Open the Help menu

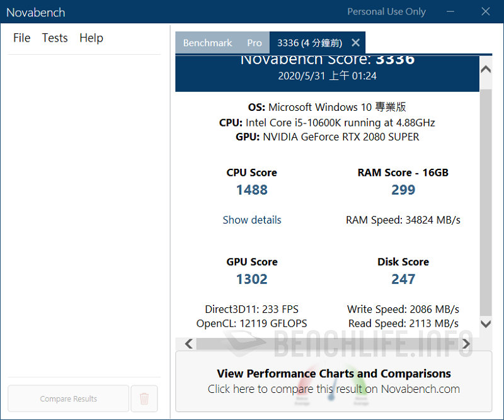click(x=91, y=38)
